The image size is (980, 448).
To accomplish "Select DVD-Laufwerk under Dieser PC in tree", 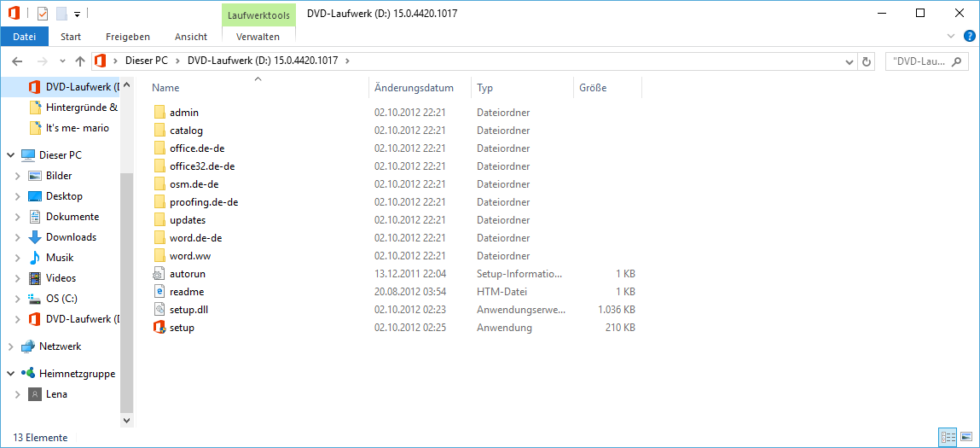I will pyautogui.click(x=73, y=319).
